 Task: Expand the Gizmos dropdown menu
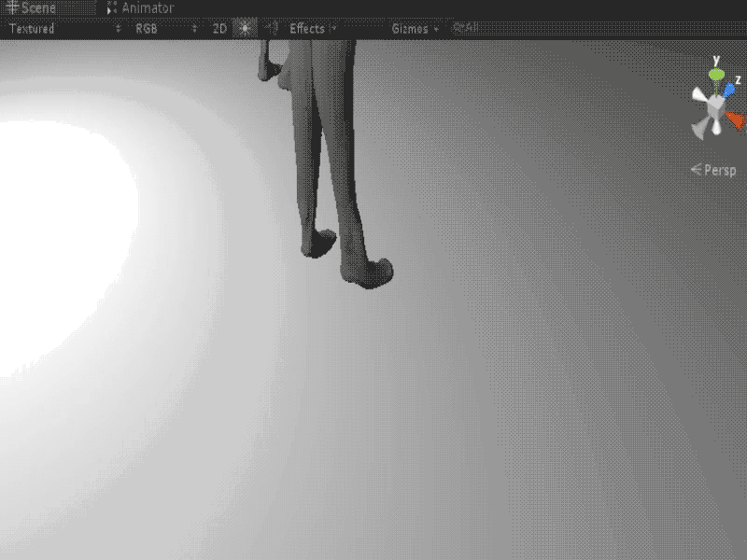(x=434, y=29)
